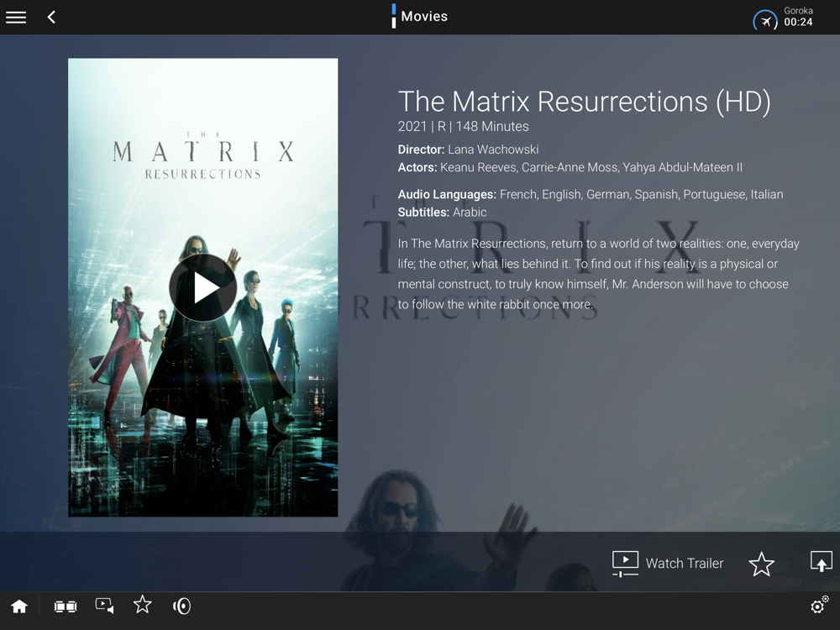Click the movie title The Matrix Resurrections (HD)
The image size is (840, 630).
coord(585,102)
